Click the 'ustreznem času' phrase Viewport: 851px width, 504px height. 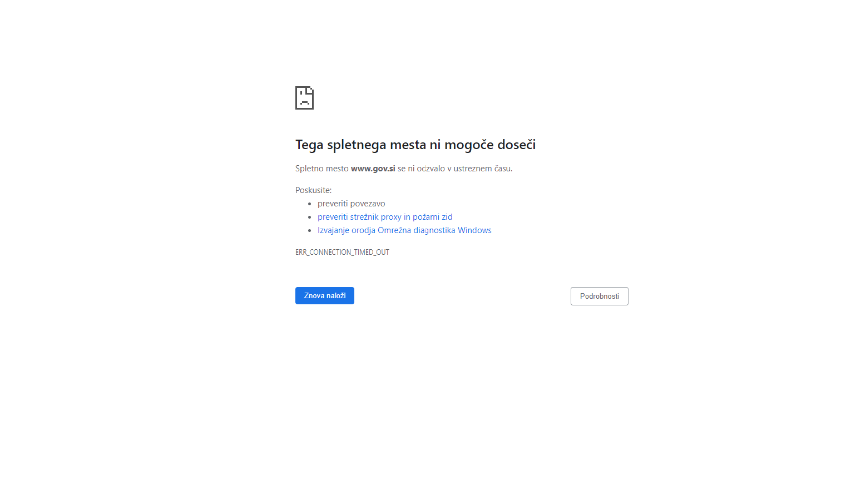tap(483, 169)
